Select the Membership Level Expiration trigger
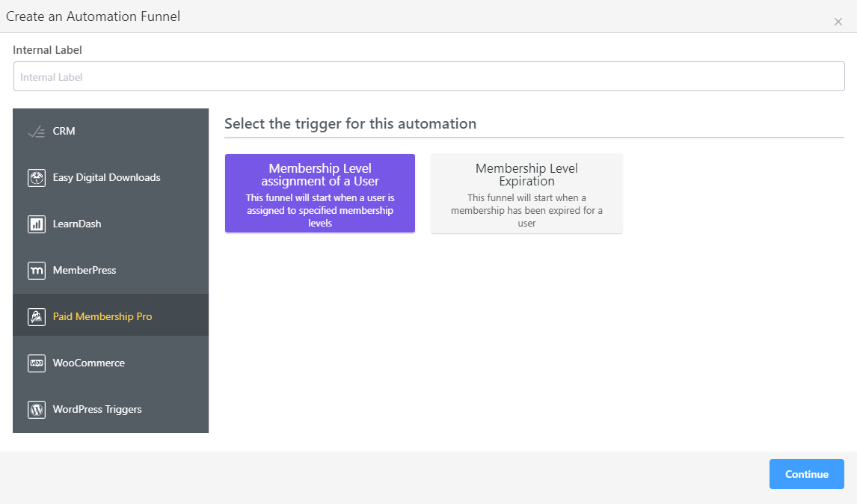 [x=526, y=193]
